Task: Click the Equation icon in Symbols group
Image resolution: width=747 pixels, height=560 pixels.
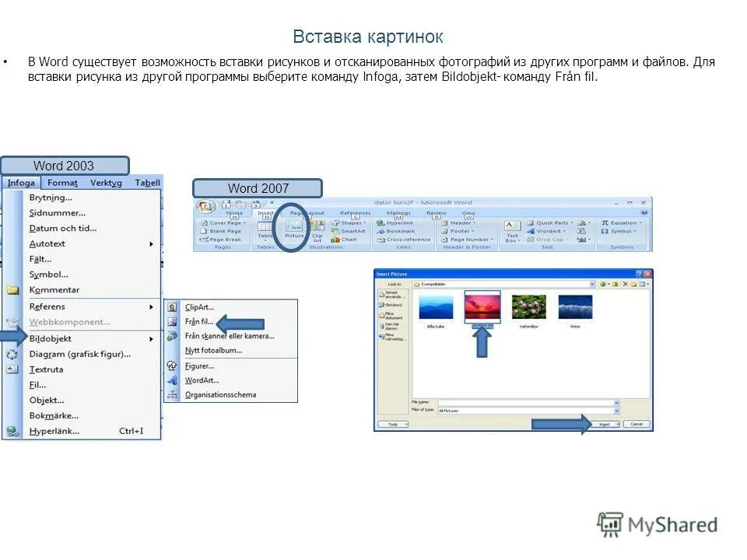Action: (x=620, y=221)
